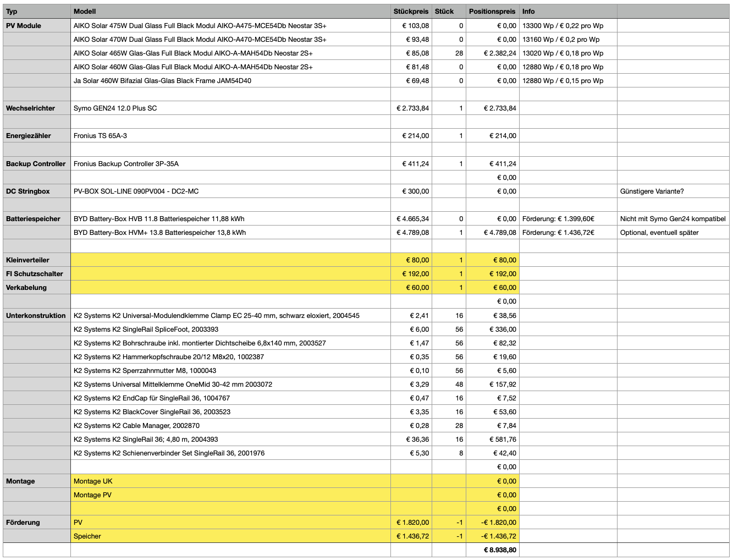Image resolution: width=733 pixels, height=560 pixels.
Task: Click the Montage UK cell
Action: pyautogui.click(x=230, y=481)
